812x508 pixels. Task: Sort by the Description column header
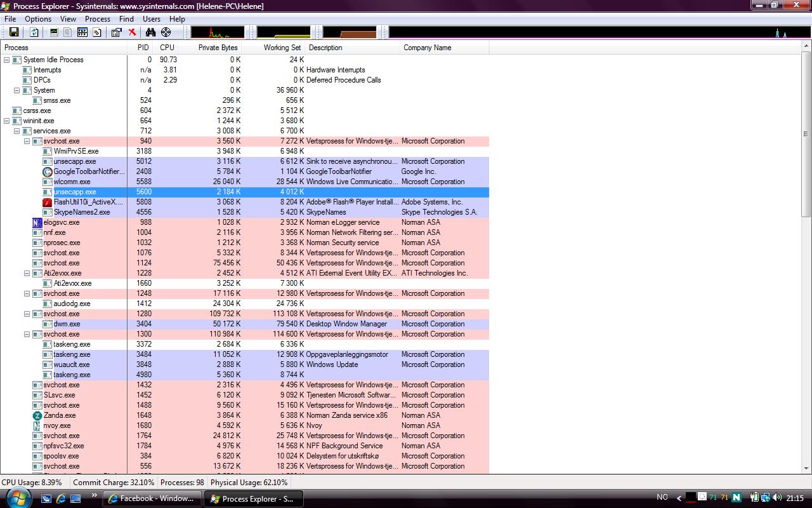(x=353, y=48)
